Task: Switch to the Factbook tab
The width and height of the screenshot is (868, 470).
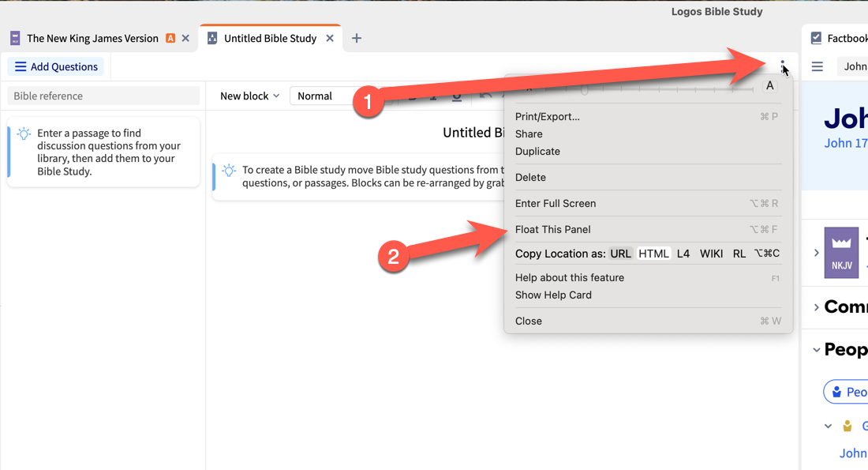Action: (847, 38)
